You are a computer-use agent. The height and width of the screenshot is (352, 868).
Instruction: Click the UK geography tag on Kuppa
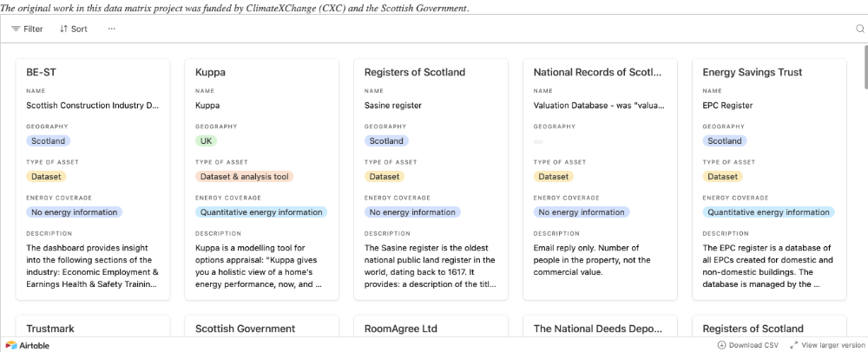207,140
